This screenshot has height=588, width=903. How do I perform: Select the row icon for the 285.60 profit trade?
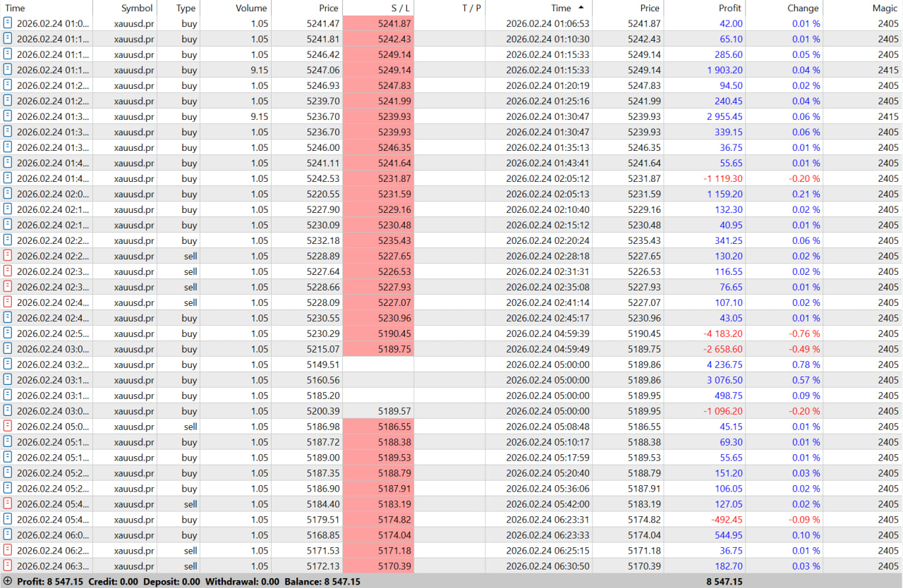8,54
